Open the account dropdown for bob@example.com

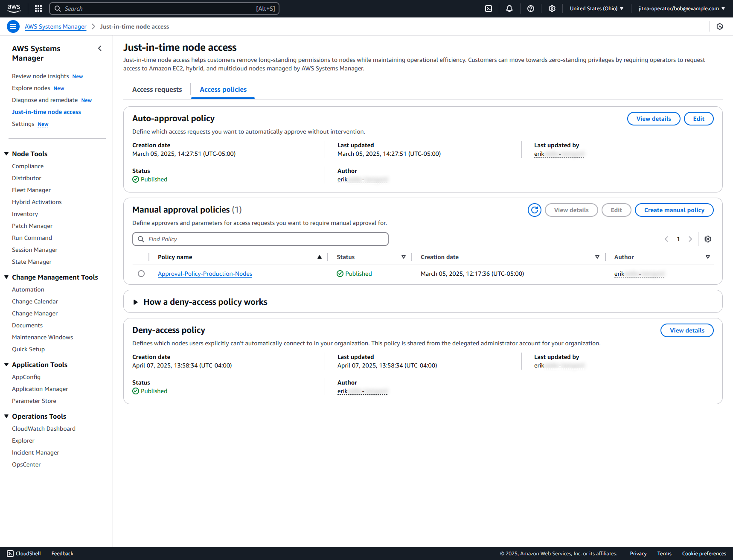click(x=681, y=9)
